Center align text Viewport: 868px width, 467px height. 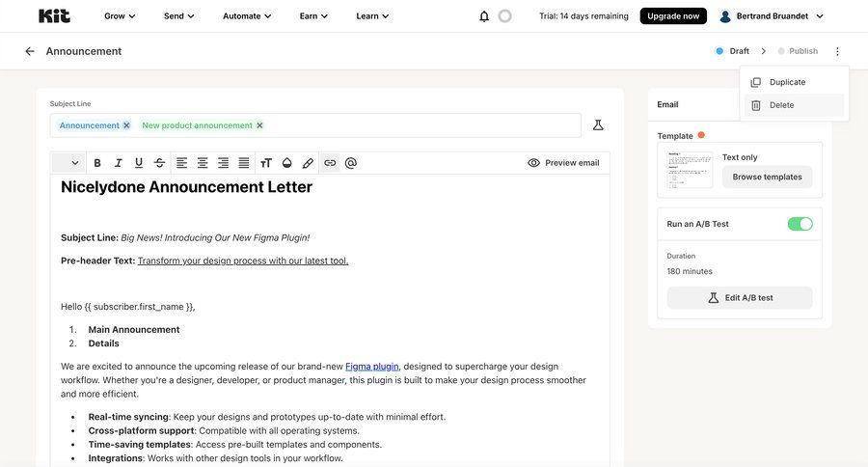click(203, 163)
